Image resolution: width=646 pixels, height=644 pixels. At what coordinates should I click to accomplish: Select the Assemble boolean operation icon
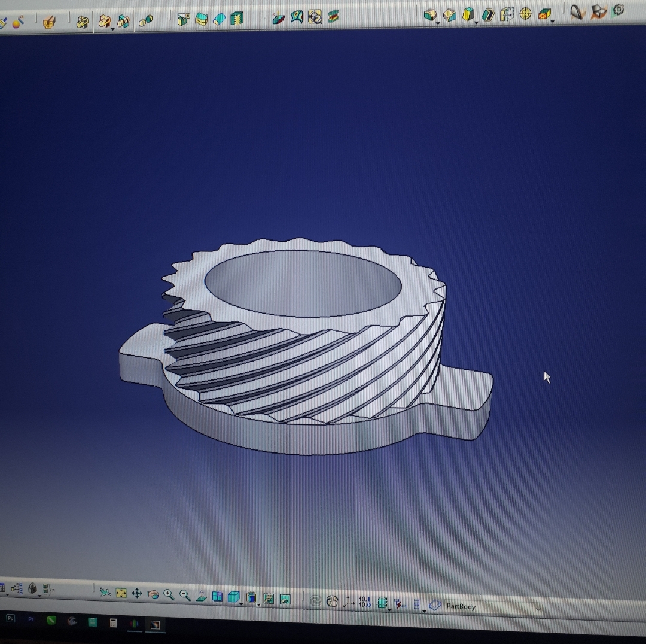83,22
